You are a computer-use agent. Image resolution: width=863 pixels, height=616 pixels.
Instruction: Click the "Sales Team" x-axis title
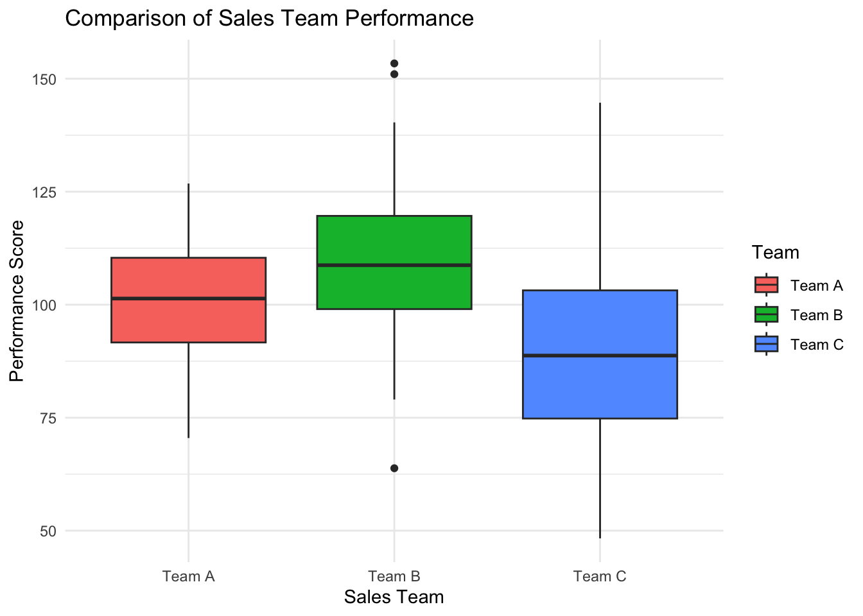click(394, 597)
